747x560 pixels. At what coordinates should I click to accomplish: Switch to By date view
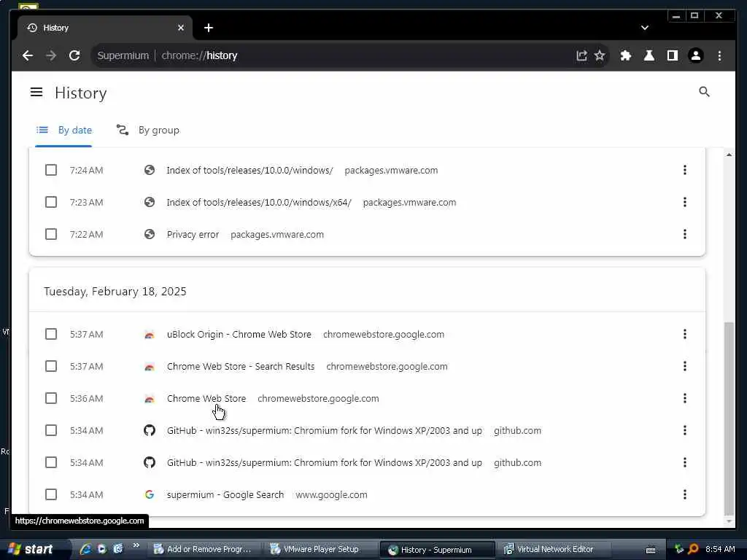tap(64, 130)
